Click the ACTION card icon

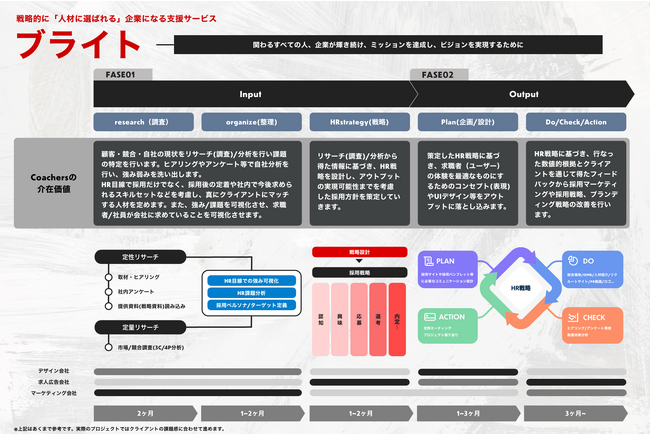[x=429, y=317]
